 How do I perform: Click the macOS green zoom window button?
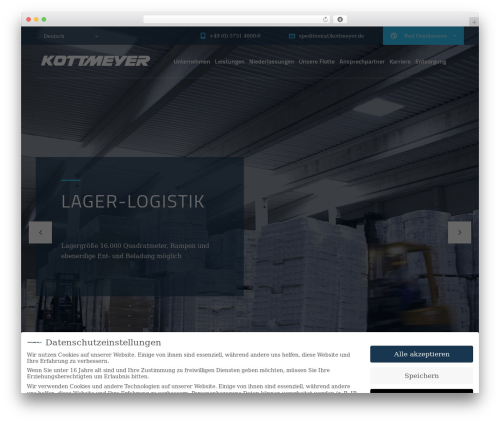pos(44,19)
